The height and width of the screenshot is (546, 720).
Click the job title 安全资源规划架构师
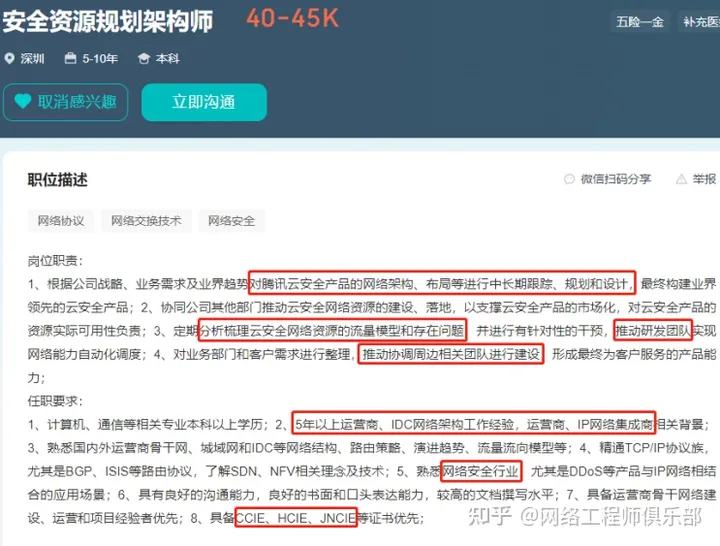tap(108, 22)
